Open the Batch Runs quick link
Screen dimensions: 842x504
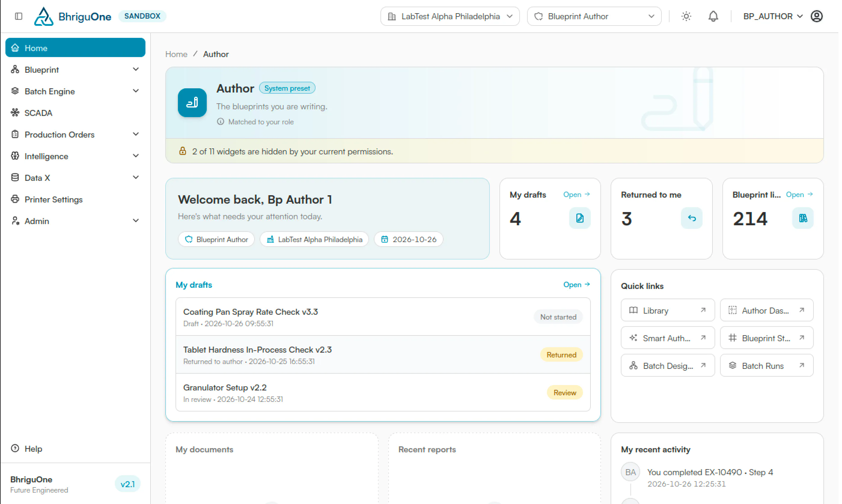click(767, 366)
